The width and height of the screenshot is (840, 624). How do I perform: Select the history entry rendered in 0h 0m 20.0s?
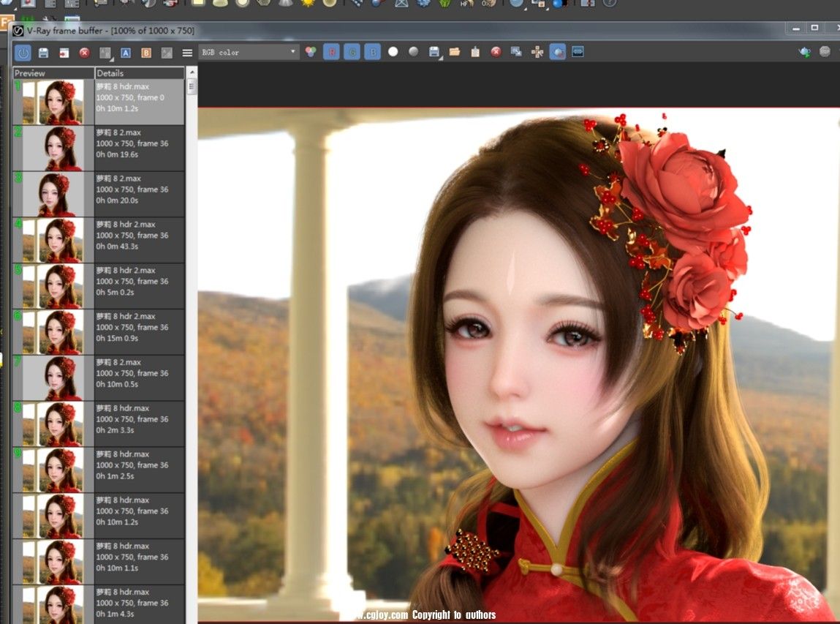pos(99,195)
